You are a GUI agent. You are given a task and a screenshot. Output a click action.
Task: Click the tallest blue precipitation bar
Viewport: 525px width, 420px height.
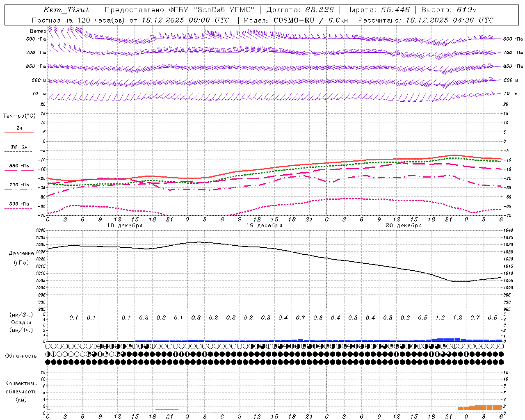tap(457, 340)
